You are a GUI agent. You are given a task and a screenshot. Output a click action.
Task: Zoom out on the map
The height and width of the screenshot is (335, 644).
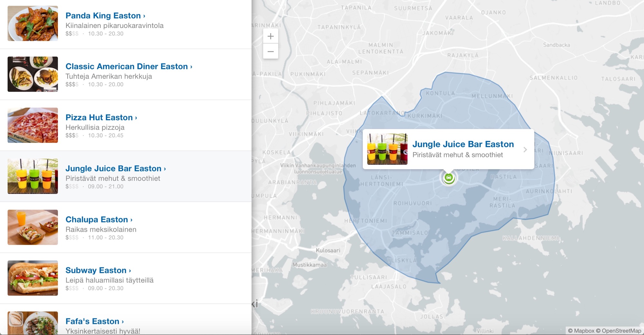point(270,51)
